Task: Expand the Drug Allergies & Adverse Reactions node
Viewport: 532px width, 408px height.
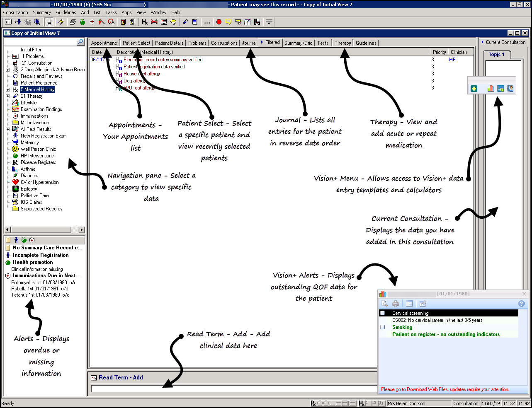Action: click(x=7, y=70)
